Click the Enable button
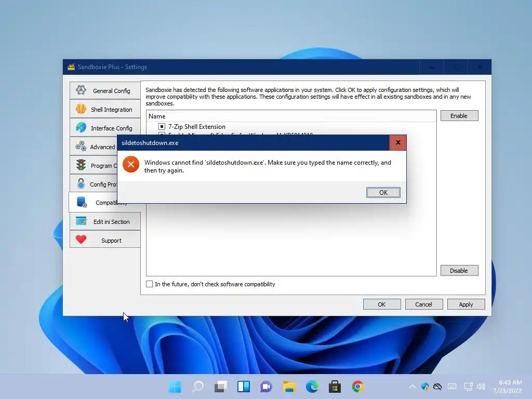Screen dimensions: 532x399 point(459,116)
